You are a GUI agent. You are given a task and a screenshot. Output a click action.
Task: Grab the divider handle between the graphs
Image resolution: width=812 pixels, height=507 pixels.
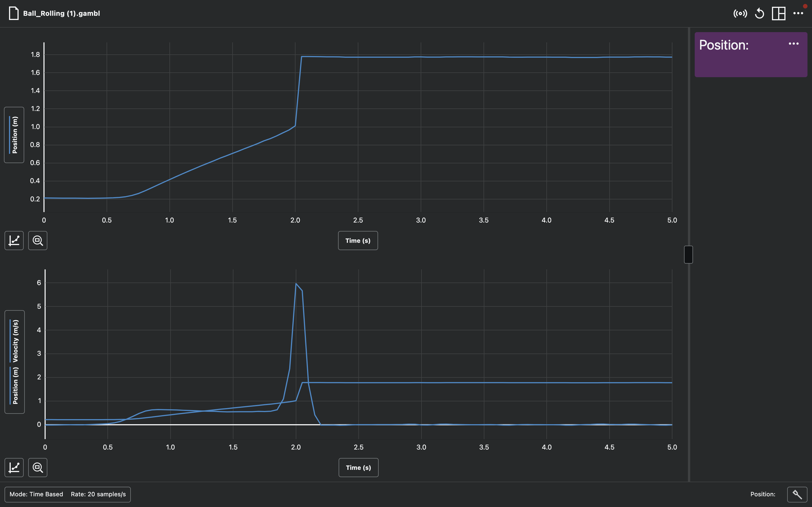coord(688,255)
